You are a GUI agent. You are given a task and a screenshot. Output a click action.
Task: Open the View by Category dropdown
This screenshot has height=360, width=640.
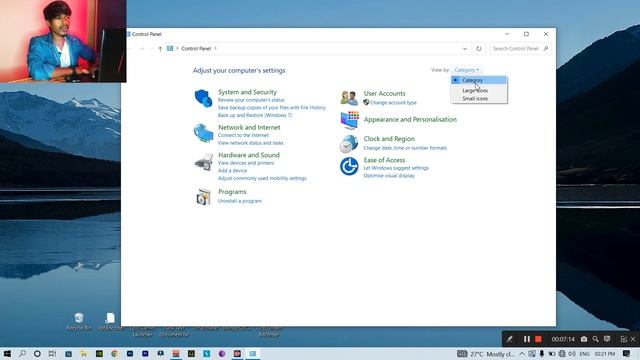(467, 70)
